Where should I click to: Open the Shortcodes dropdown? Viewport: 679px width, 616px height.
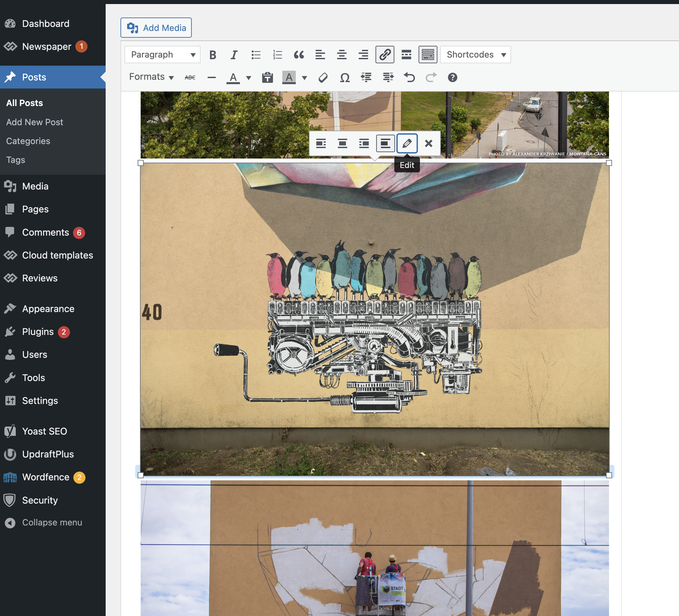475,55
